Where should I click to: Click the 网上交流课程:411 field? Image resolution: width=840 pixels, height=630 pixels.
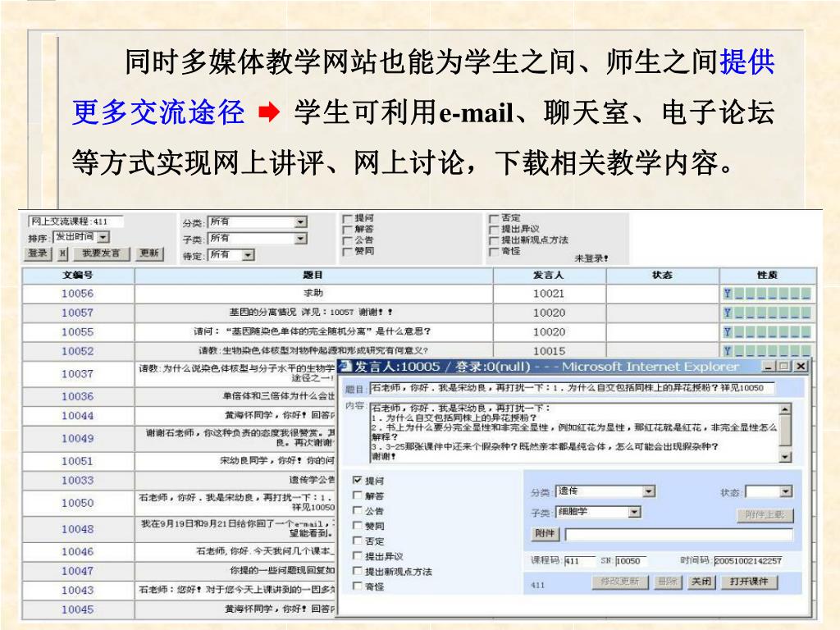pos(75,221)
